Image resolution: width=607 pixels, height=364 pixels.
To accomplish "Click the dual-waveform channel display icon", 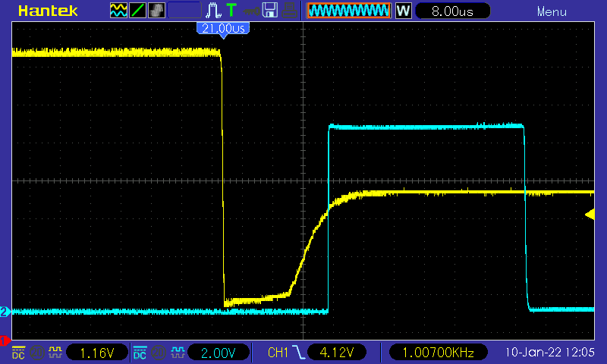I will (x=118, y=11).
